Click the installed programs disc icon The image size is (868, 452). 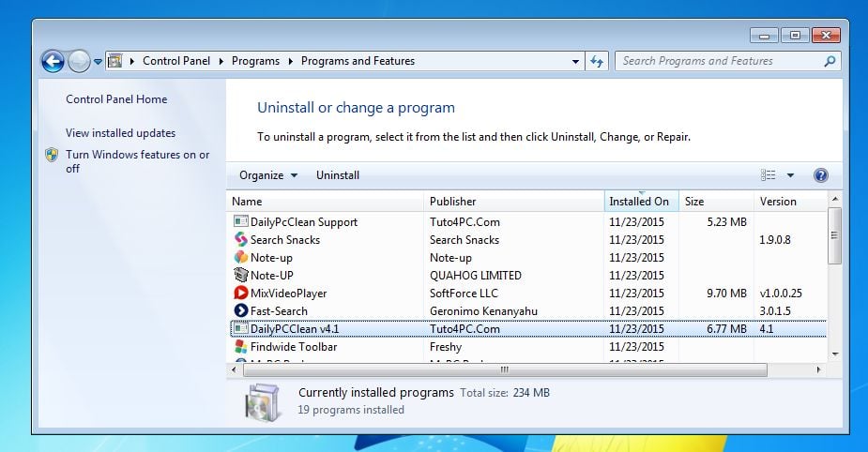tap(262, 402)
